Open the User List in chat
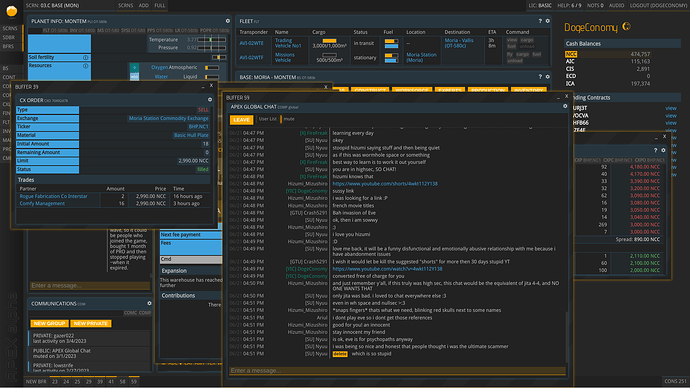The height and width of the screenshot is (388, 690). (268, 119)
